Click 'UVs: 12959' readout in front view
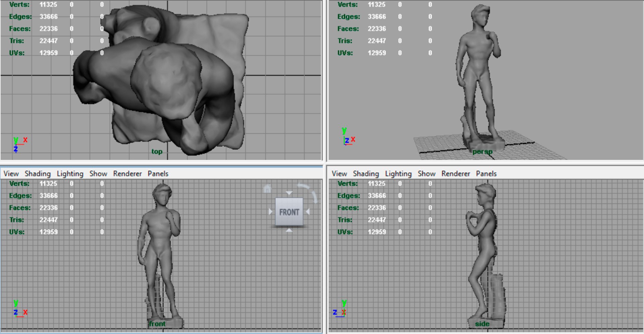644x334 pixels. pyautogui.click(x=33, y=232)
